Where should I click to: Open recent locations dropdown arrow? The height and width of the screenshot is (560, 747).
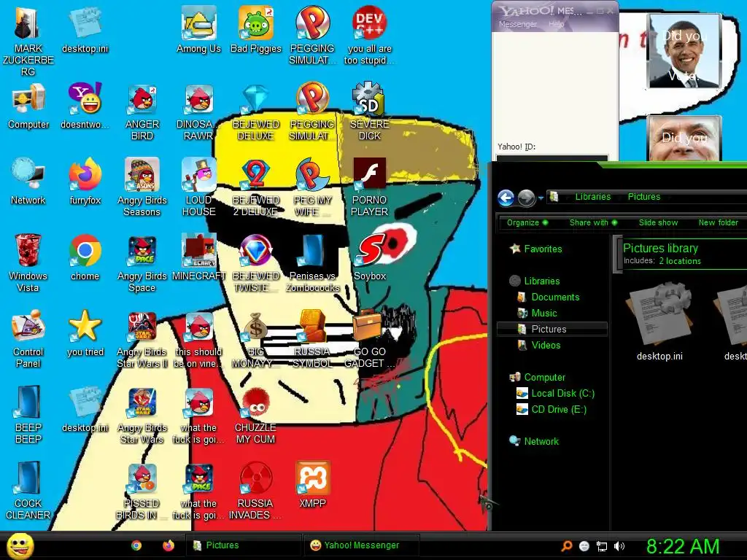click(x=541, y=198)
